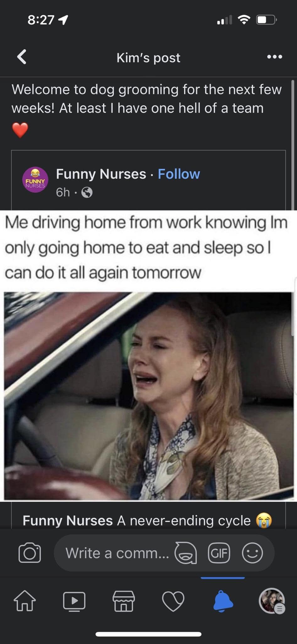Tap the red heart emoji in post
The width and height of the screenshot is (297, 644).
click(20, 130)
